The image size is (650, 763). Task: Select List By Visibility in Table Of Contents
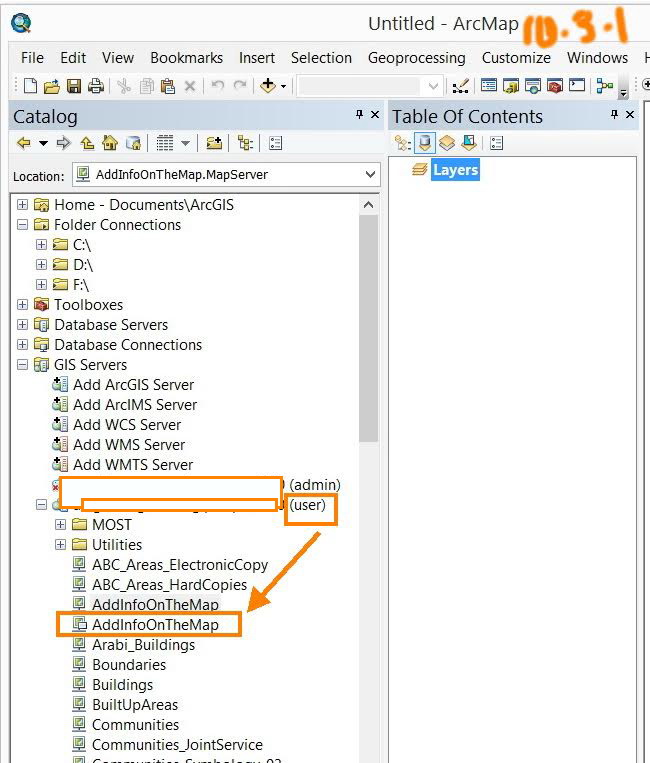pos(447,143)
